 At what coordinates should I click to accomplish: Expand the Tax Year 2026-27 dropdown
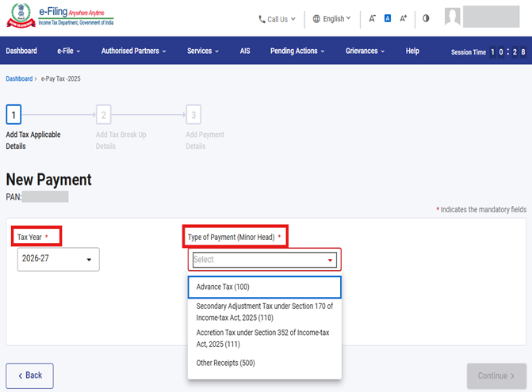tap(58, 259)
